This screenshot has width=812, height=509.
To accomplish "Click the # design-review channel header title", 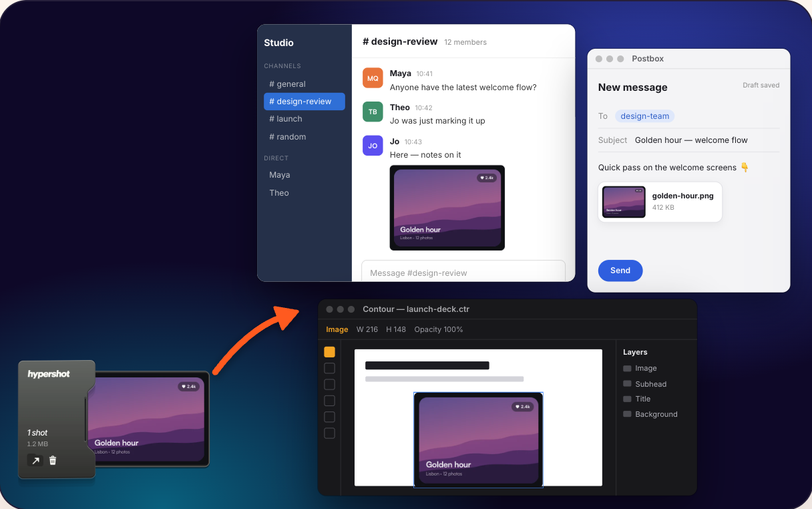I will [x=400, y=41].
